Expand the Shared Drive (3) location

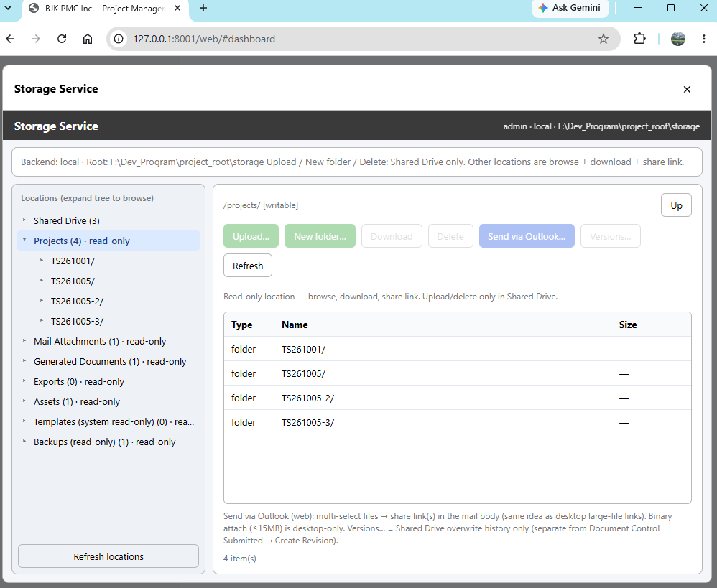pyautogui.click(x=24, y=220)
